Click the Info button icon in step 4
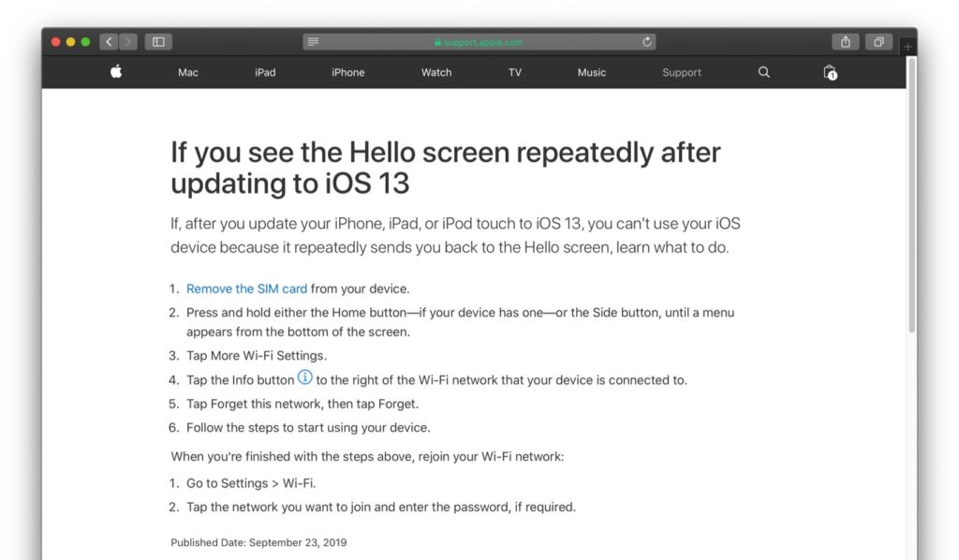The image size is (959, 560). [x=304, y=377]
